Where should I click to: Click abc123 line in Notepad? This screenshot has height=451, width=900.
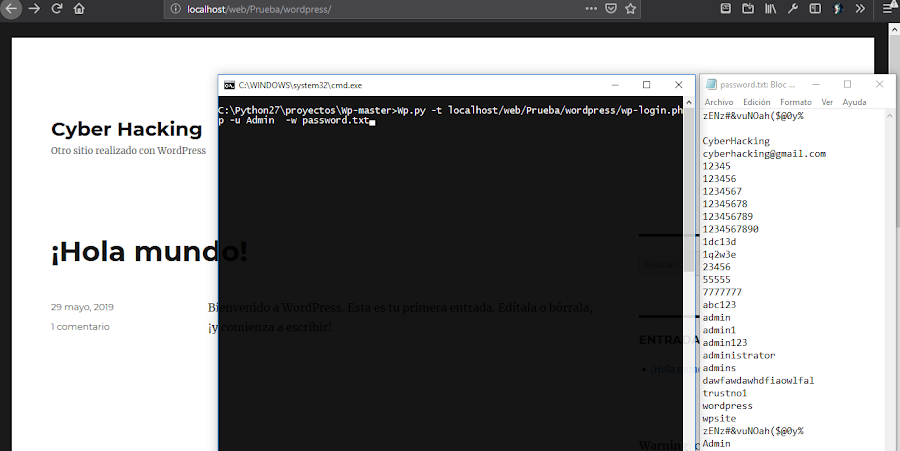coord(719,305)
